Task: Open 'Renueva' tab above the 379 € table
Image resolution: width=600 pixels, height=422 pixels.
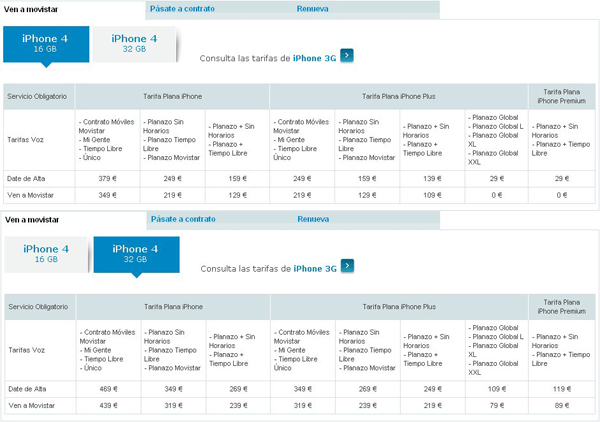Action: pos(313,9)
